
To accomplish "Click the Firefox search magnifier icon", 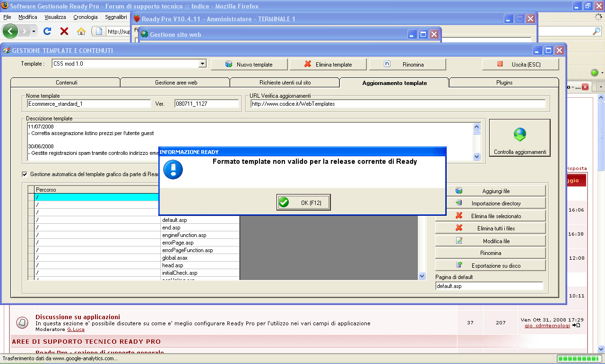I will coord(597,31).
